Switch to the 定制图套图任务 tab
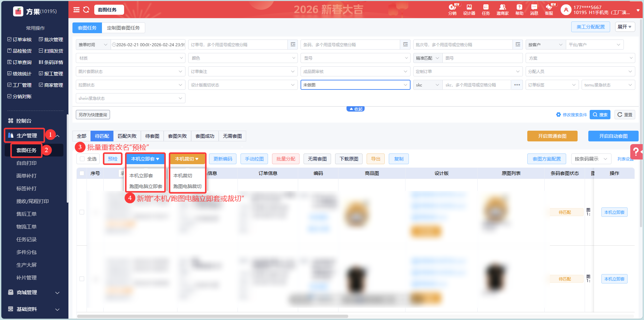644x320 pixels. coord(123,28)
